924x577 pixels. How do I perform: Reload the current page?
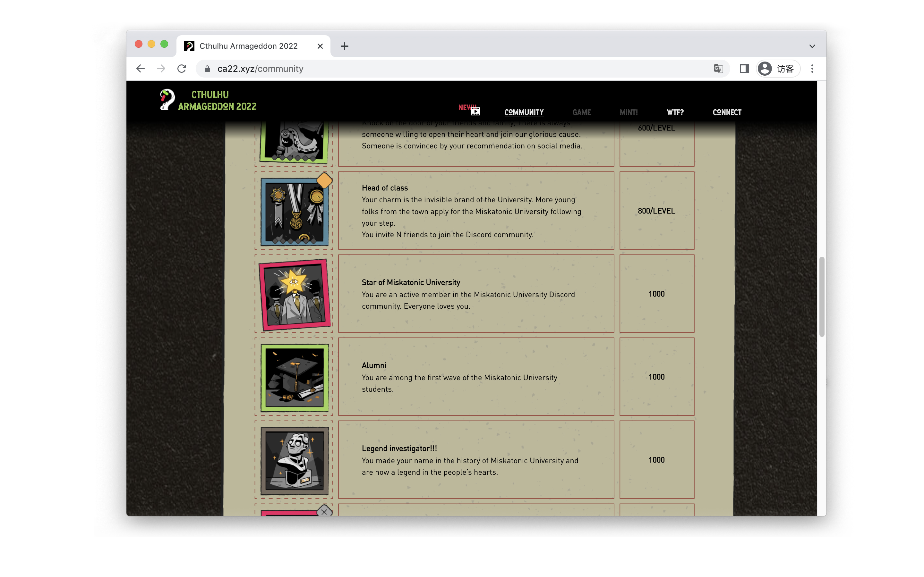tap(182, 69)
